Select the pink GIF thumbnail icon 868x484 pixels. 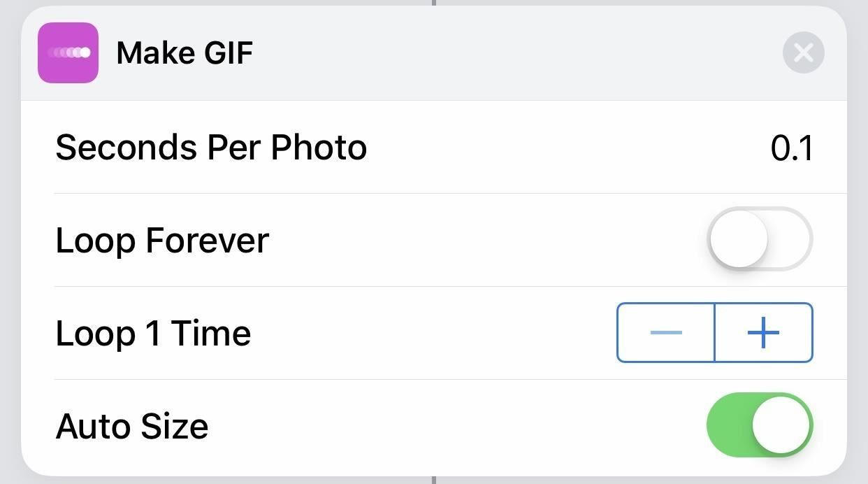click(x=68, y=52)
